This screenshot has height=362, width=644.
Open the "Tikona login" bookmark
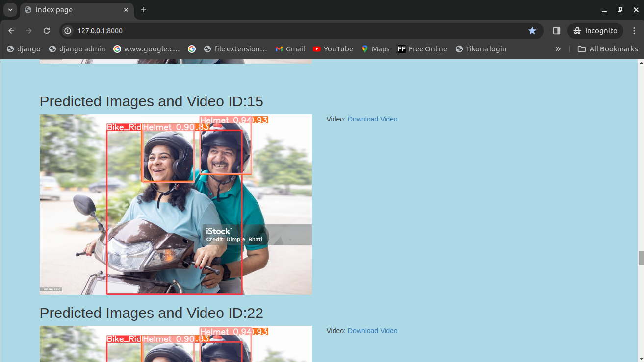[481, 49]
